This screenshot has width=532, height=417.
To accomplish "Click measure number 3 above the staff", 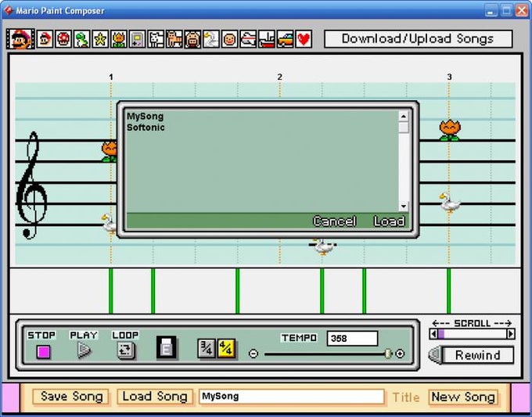I will click(449, 77).
